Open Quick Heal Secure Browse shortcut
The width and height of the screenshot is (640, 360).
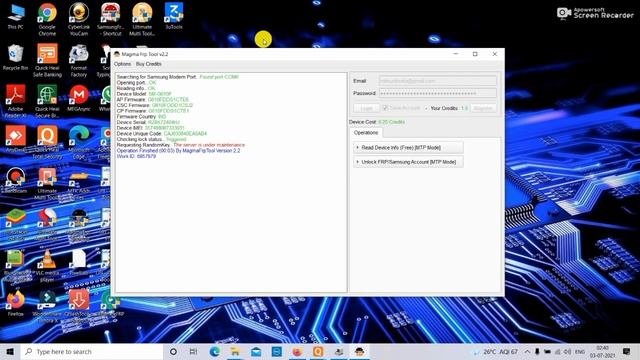coord(47,101)
